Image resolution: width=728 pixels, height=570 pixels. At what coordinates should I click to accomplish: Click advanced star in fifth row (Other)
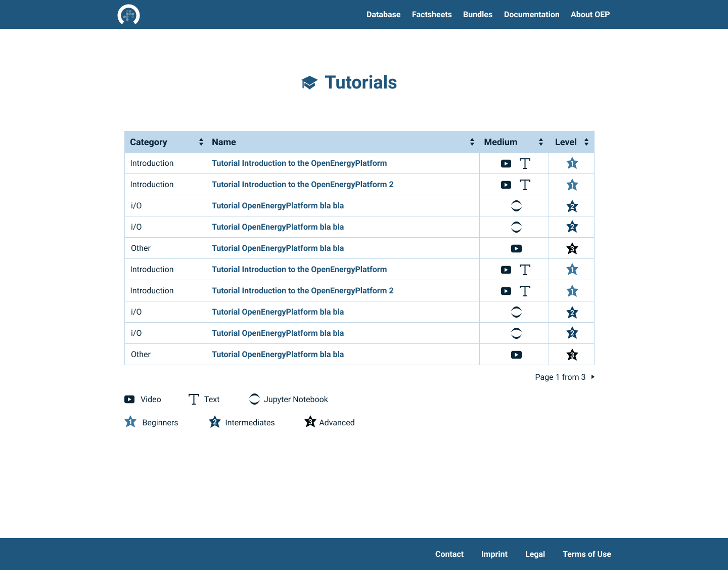[x=572, y=248]
